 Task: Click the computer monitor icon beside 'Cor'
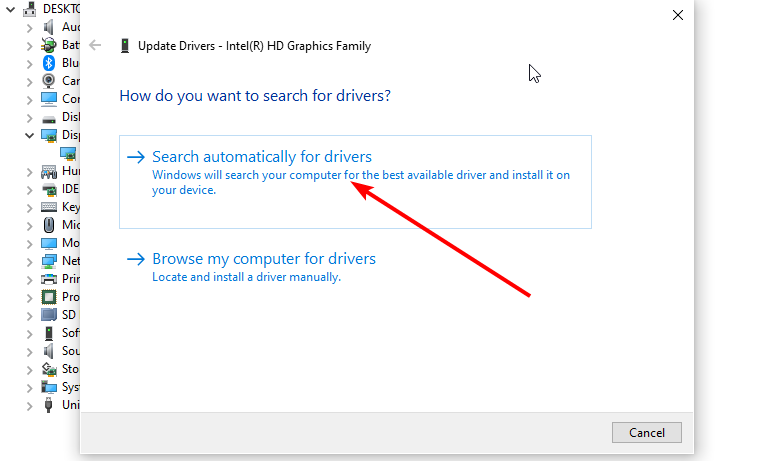pyautogui.click(x=48, y=99)
